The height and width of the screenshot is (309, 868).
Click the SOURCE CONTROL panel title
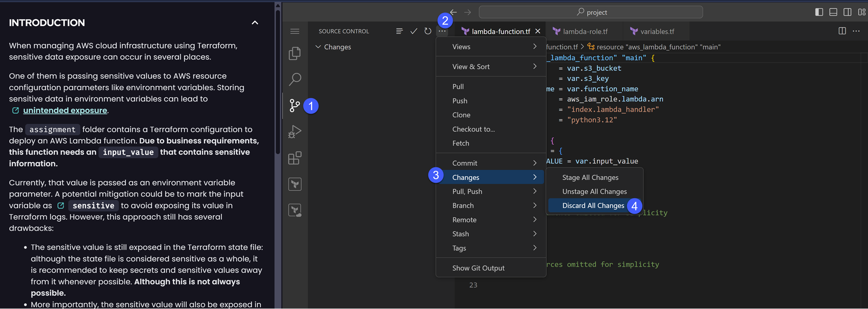click(344, 31)
